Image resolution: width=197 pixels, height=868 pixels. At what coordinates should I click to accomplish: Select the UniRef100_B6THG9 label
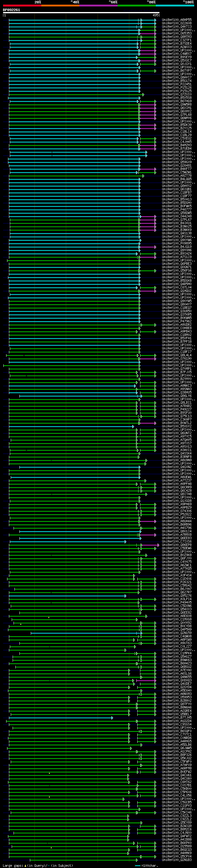(x=177, y=101)
